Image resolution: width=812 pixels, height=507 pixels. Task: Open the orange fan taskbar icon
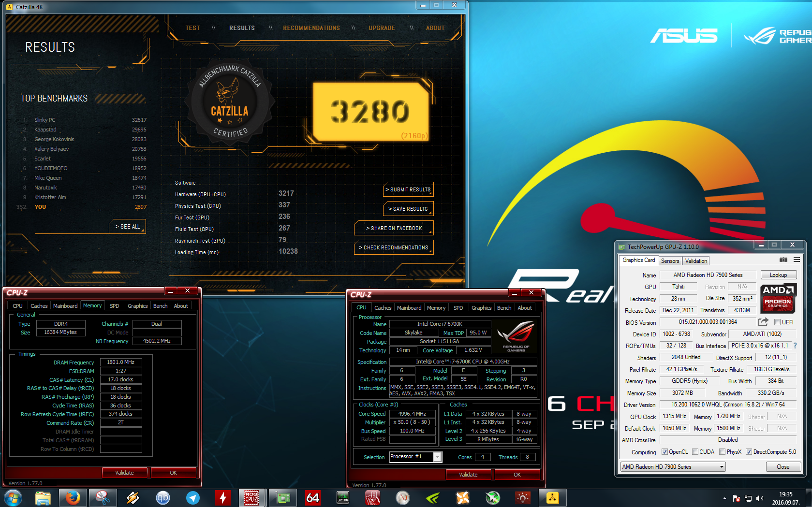coord(463,498)
